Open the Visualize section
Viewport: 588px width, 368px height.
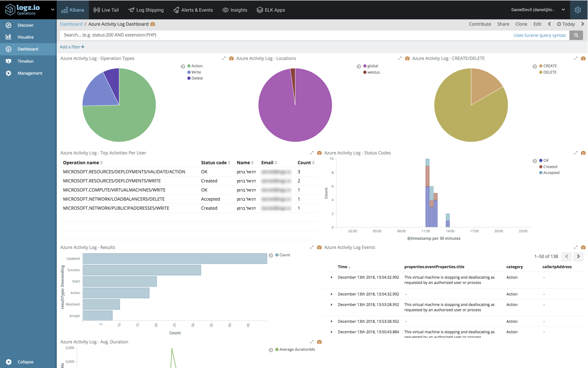coord(26,37)
